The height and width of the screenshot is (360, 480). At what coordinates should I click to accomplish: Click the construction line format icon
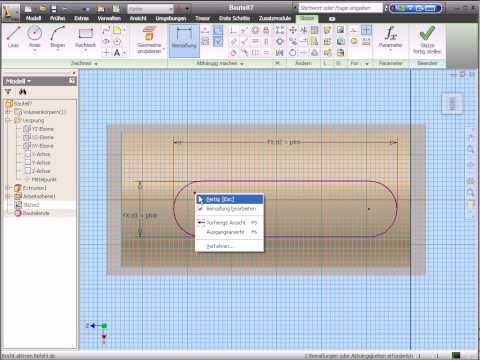point(354,30)
